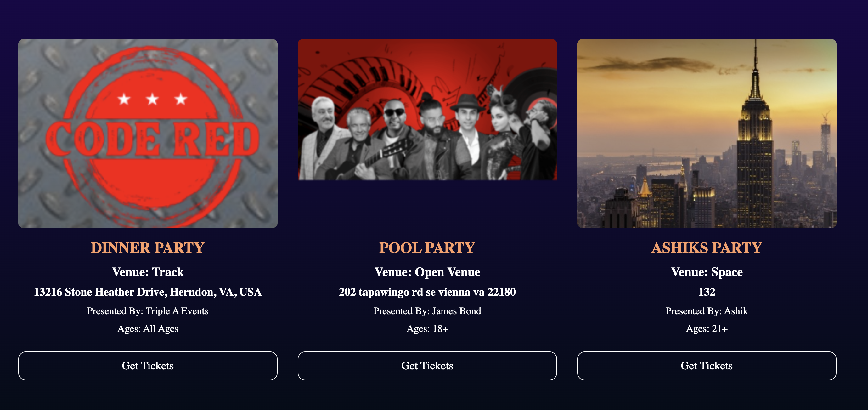
Task: Click the "Ages: All Ages" label
Action: (148, 329)
